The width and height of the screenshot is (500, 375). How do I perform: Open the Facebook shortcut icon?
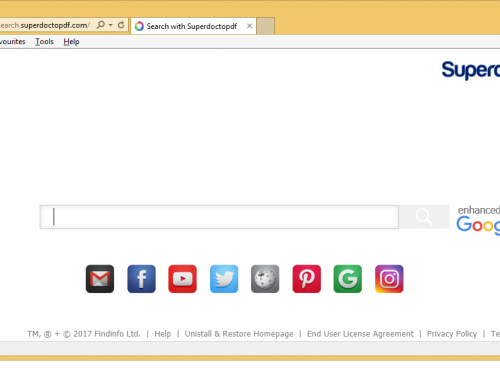click(x=141, y=279)
